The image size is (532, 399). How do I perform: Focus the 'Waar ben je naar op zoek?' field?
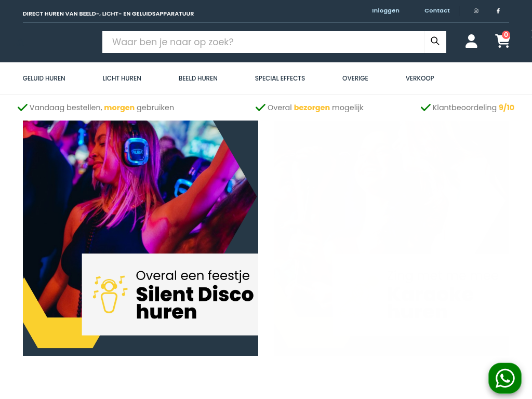click(x=263, y=42)
